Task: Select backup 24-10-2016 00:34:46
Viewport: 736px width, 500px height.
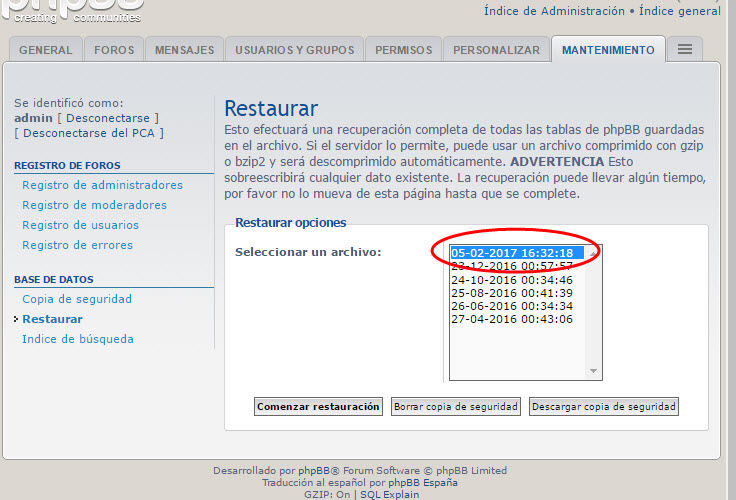Action: [511, 280]
